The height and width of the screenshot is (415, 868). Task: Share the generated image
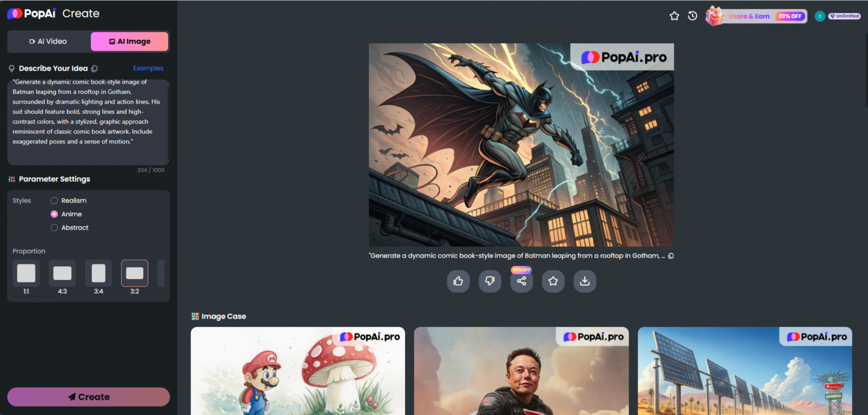[521, 281]
